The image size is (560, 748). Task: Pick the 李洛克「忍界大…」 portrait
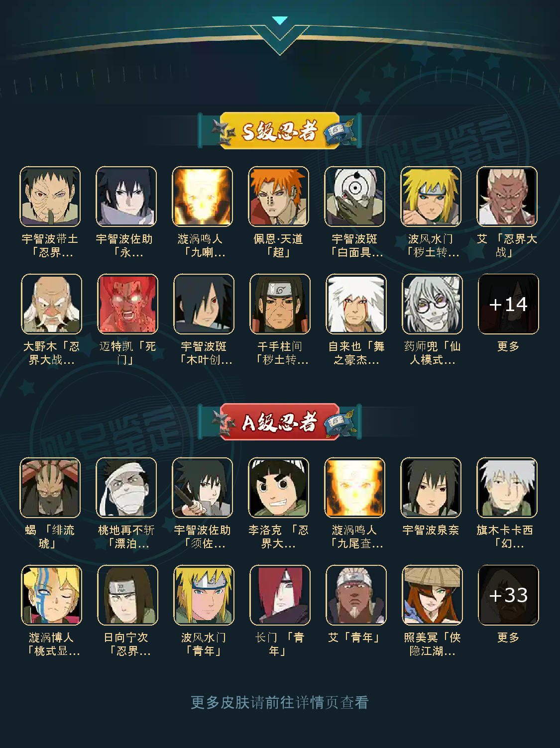[x=278, y=488]
